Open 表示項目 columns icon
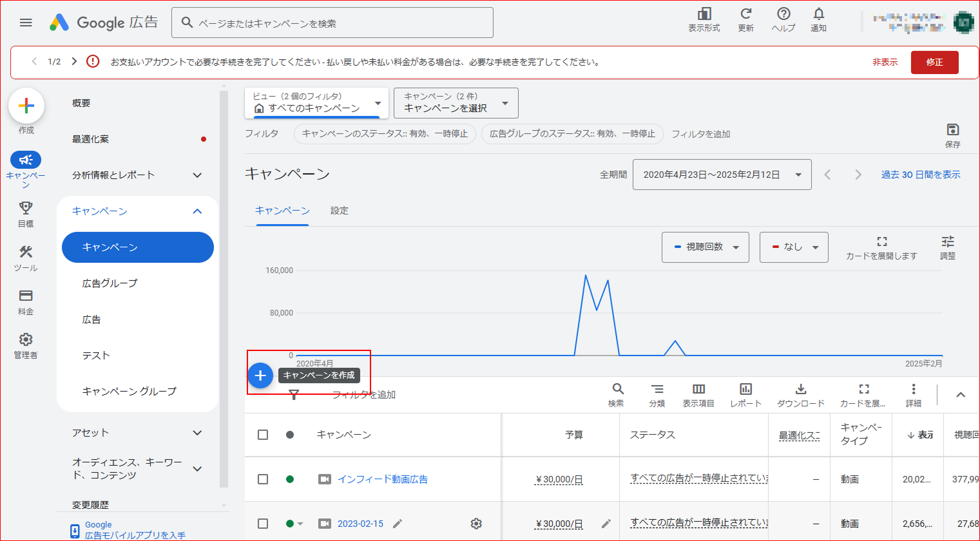 tap(698, 389)
